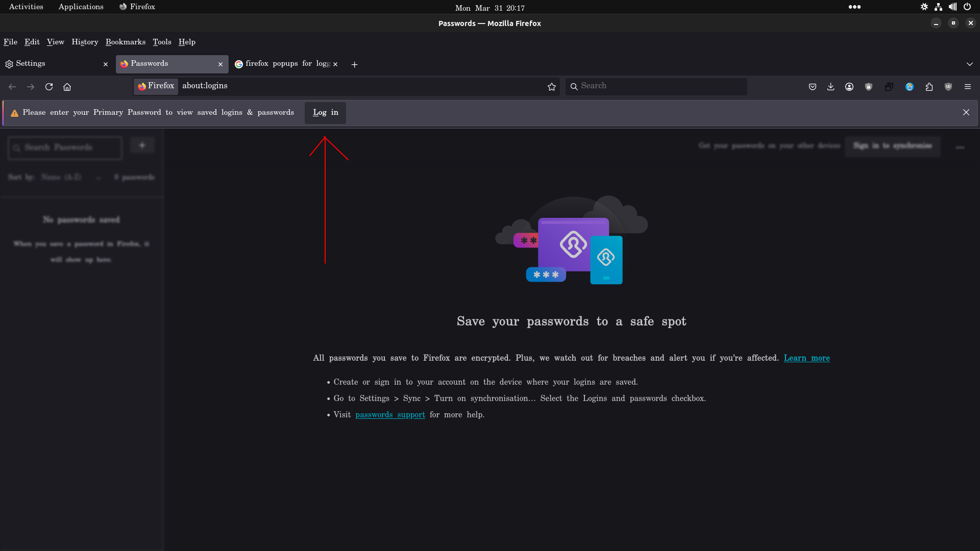Open the Firefox account menu

coord(849,87)
